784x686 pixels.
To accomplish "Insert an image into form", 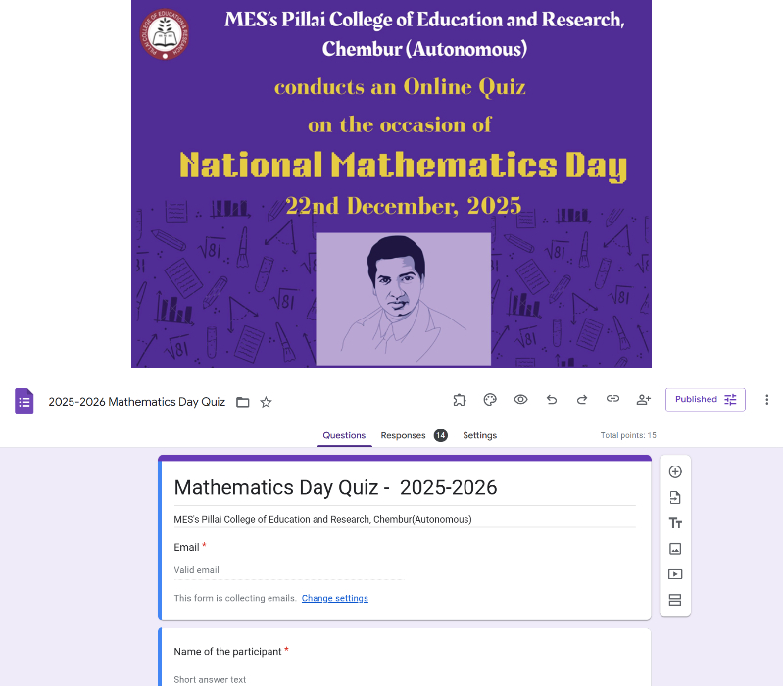I will 675,549.
